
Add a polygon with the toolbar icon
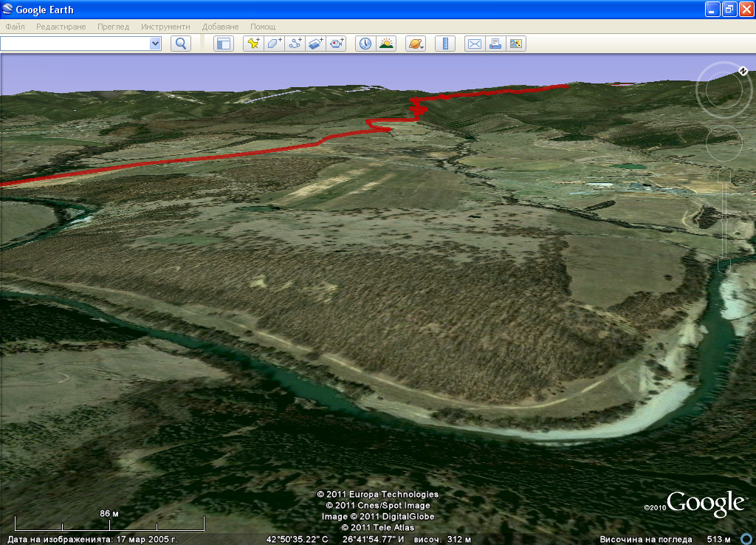[274, 44]
